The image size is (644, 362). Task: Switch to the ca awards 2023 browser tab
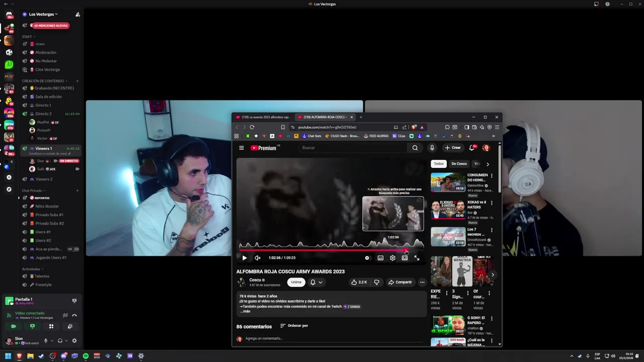[x=263, y=117]
